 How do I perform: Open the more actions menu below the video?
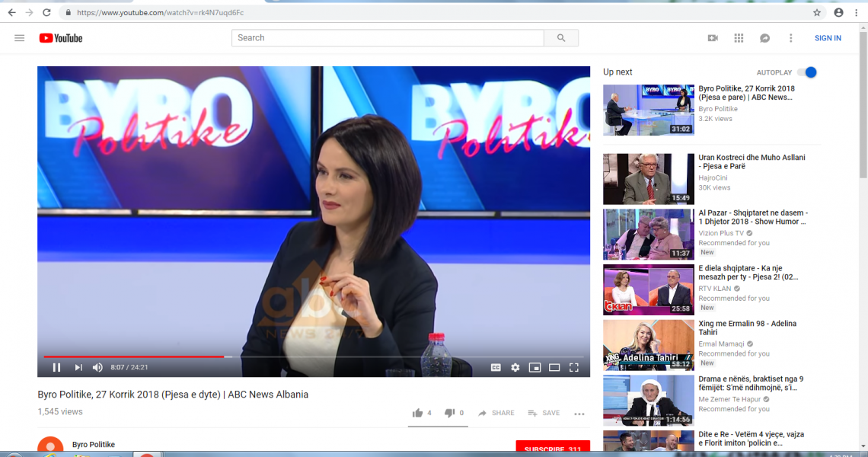579,414
